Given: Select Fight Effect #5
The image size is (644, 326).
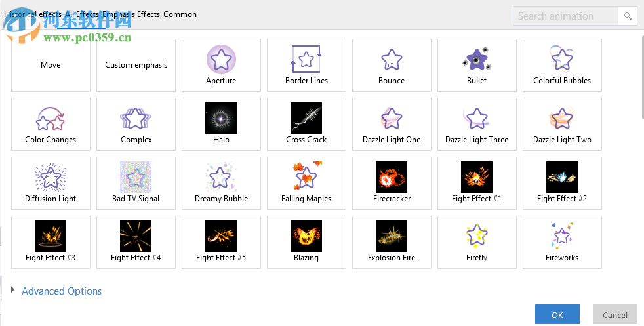Looking at the screenshot, I should pos(221,243).
